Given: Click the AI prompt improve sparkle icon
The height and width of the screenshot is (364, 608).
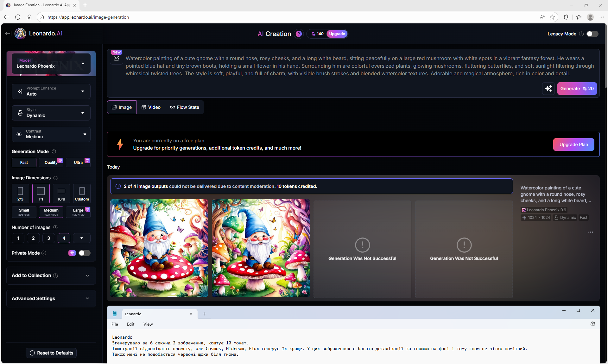Looking at the screenshot, I should [548, 89].
